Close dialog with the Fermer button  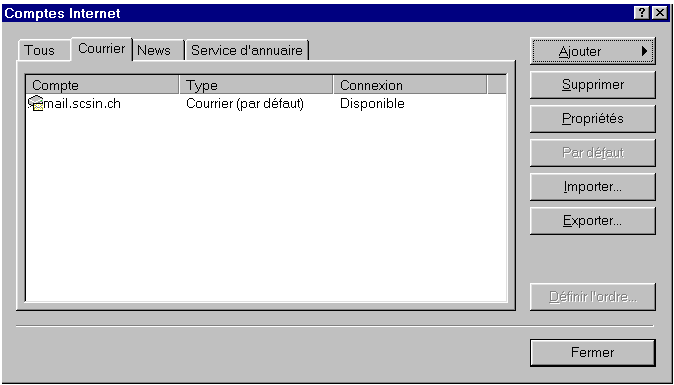pos(592,353)
